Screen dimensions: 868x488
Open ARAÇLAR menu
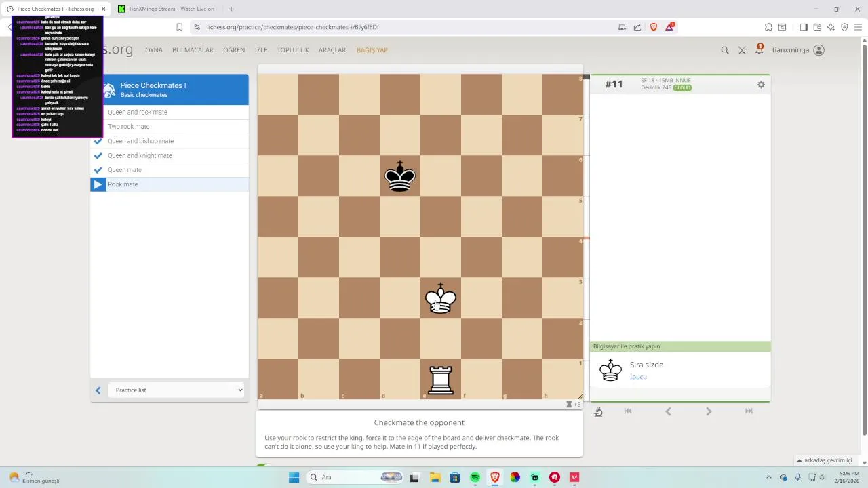(332, 50)
